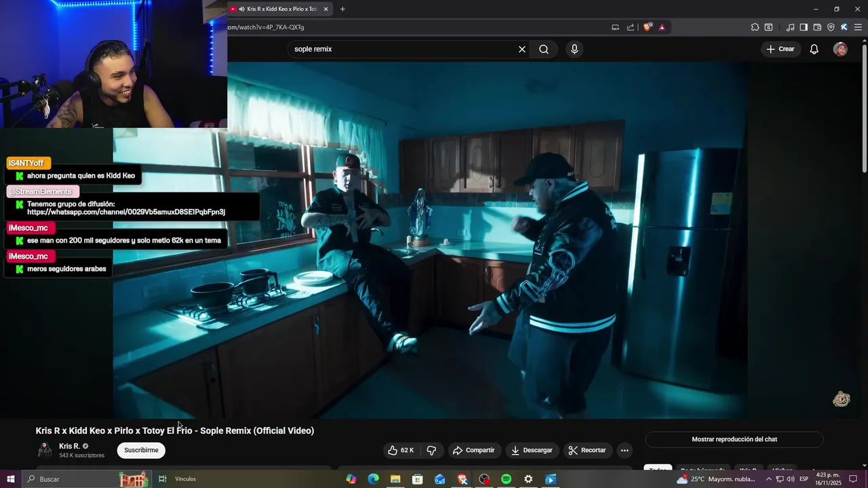868x488 pixels.
Task: Expand the system tray hidden icons chevron
Action: point(768,479)
